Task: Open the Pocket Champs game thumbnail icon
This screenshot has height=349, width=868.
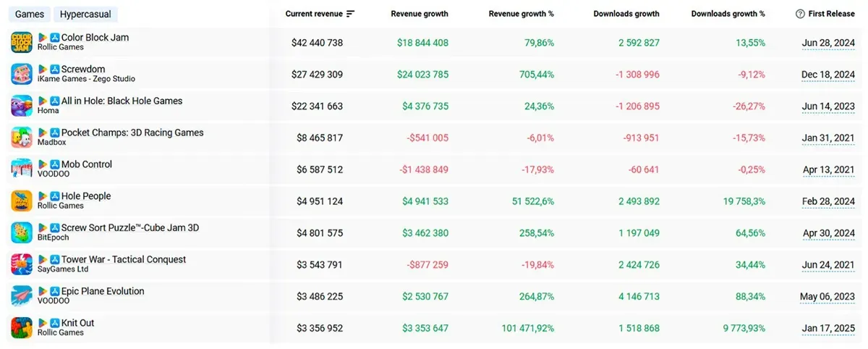Action: point(22,138)
